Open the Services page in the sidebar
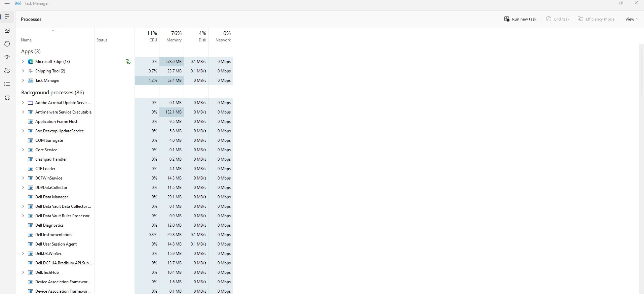This screenshot has height=294, width=644. point(7,98)
